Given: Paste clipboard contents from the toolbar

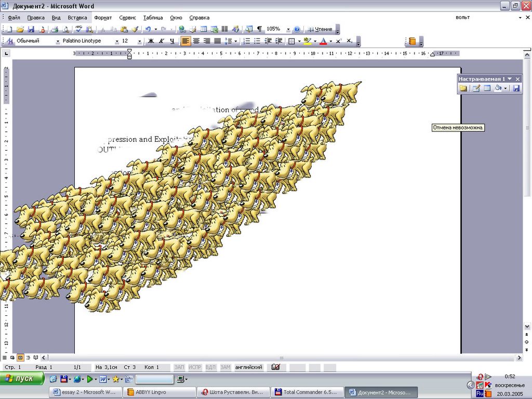Looking at the screenshot, I should [x=124, y=30].
